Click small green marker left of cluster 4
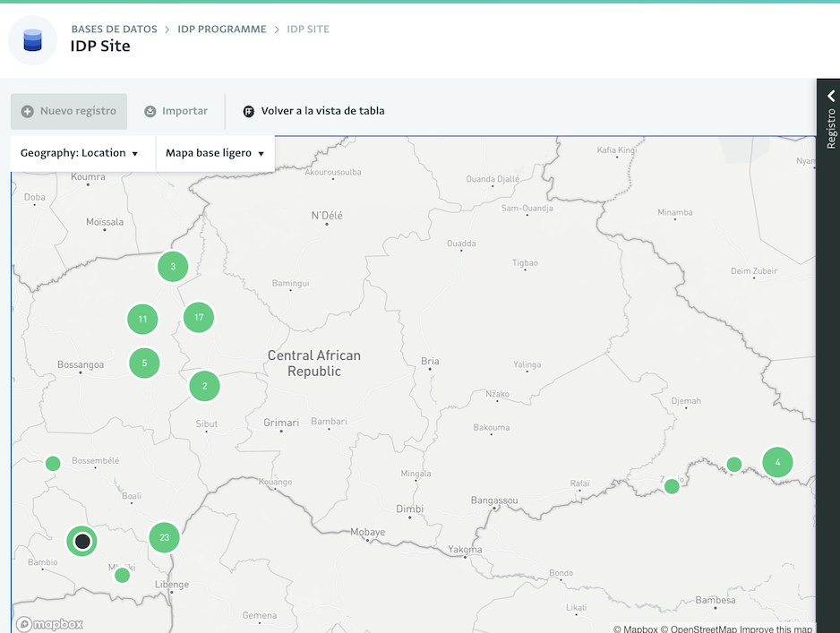 click(x=734, y=465)
